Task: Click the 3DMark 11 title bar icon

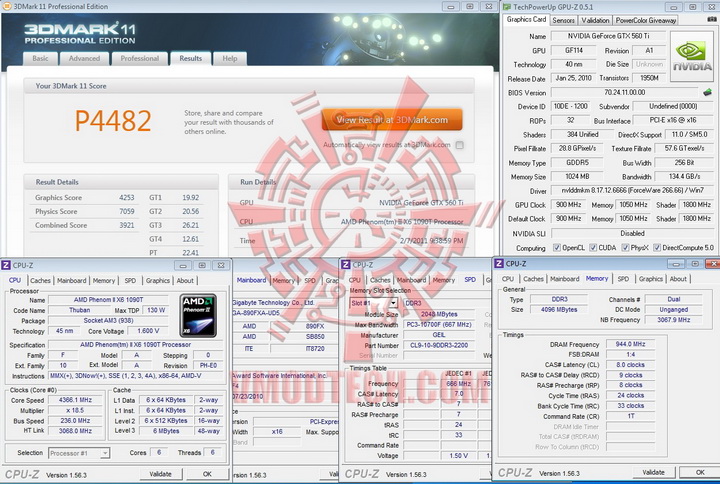Action: [x=7, y=6]
